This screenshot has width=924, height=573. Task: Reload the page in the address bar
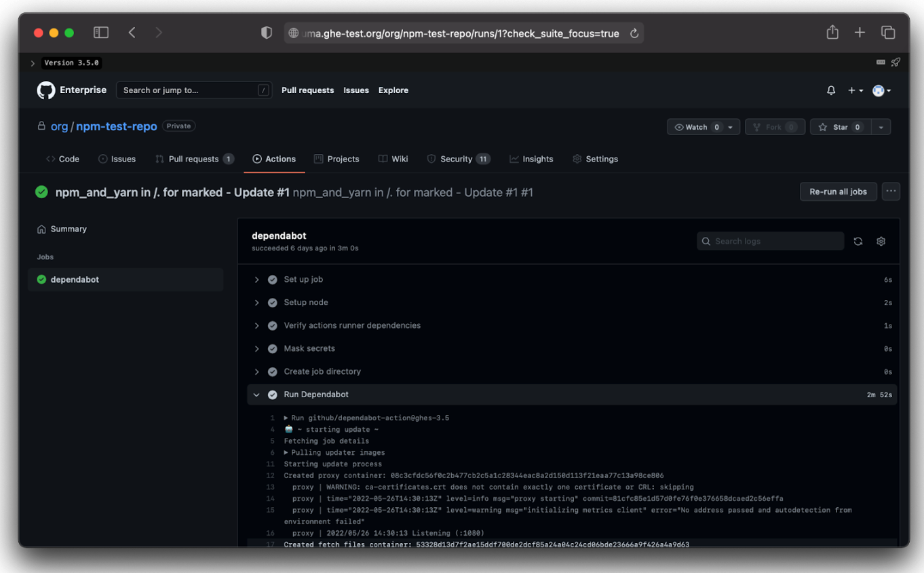[634, 33]
